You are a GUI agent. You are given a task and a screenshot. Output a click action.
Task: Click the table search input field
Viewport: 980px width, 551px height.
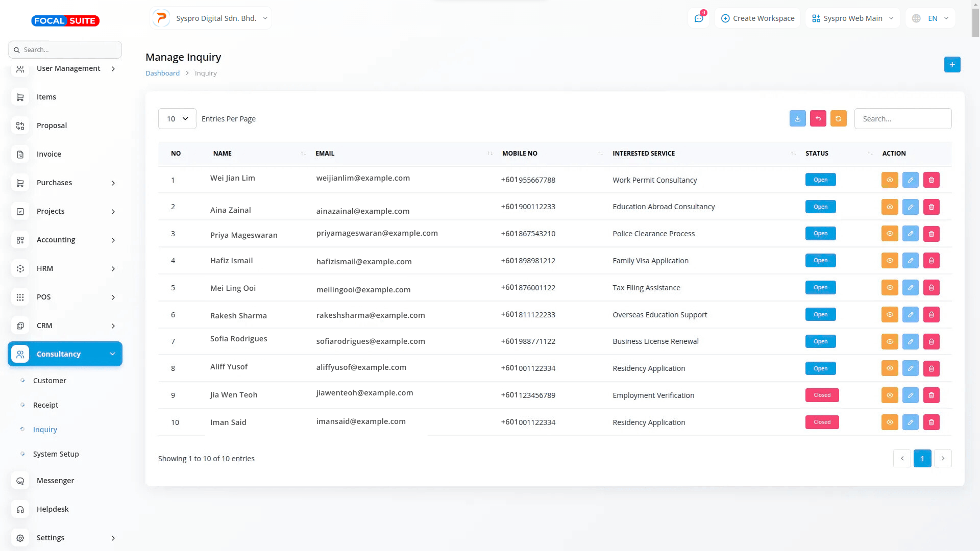(x=902, y=118)
